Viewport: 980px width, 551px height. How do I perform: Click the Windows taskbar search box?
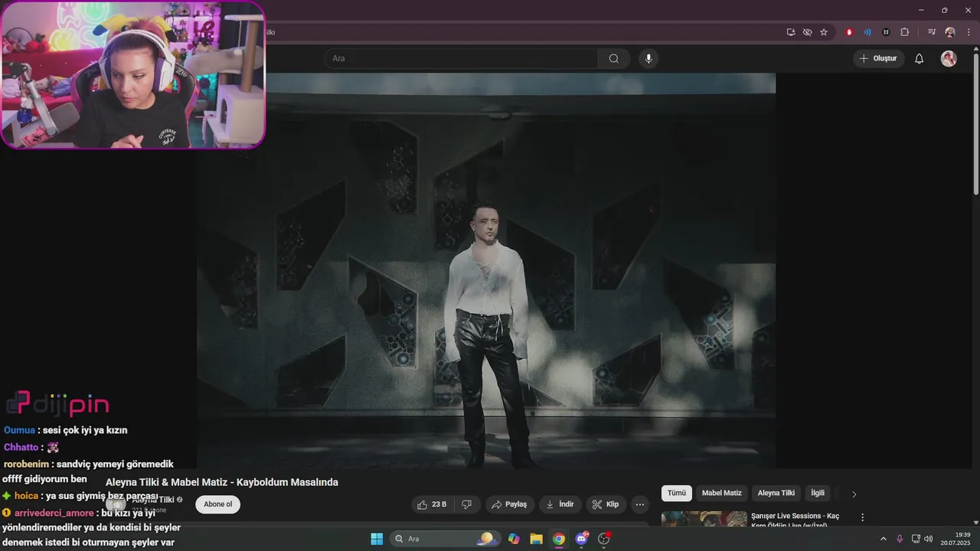[x=445, y=539]
